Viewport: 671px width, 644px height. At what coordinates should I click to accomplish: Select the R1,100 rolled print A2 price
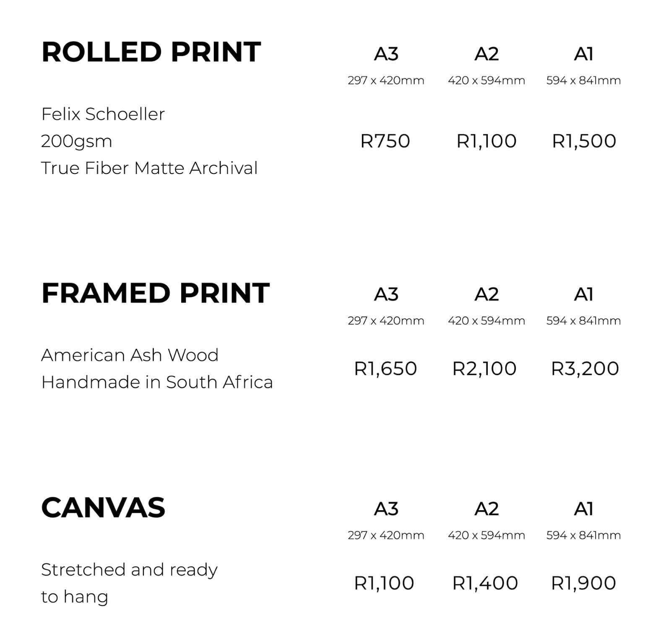[486, 141]
